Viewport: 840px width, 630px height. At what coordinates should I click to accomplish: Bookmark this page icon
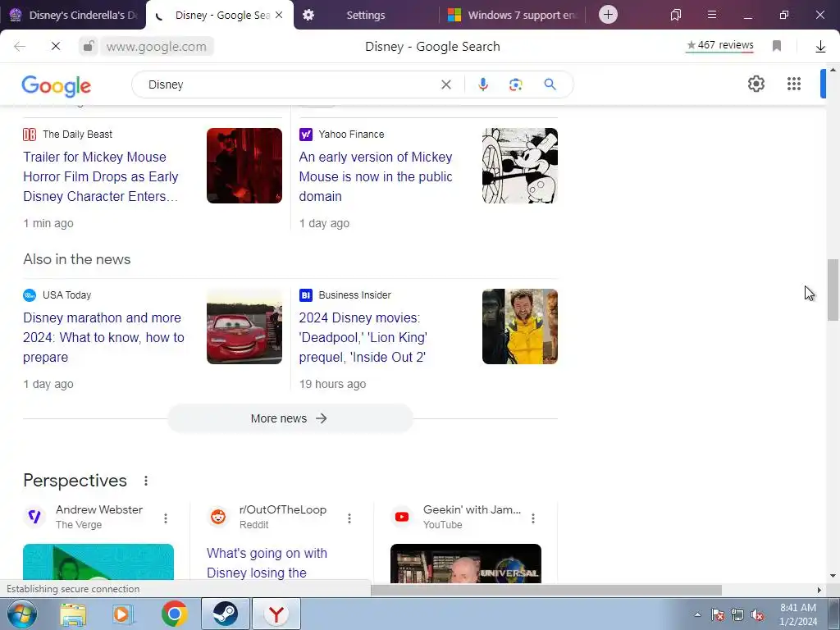(x=777, y=46)
